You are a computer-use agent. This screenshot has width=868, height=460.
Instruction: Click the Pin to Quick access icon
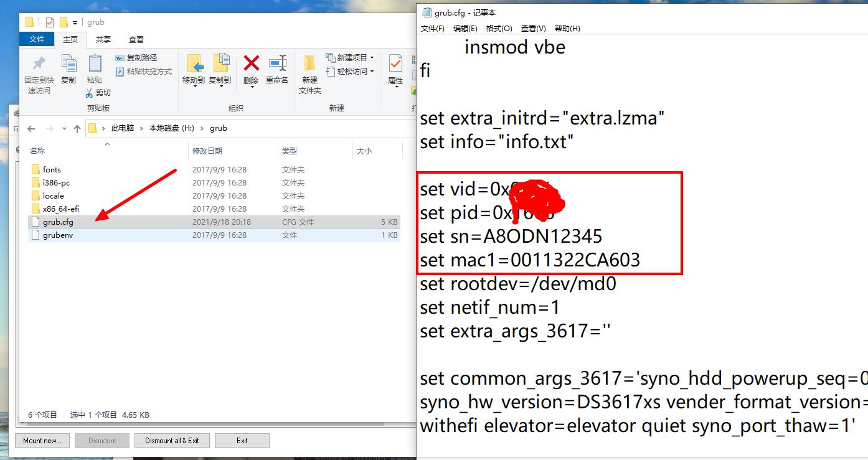point(39,63)
